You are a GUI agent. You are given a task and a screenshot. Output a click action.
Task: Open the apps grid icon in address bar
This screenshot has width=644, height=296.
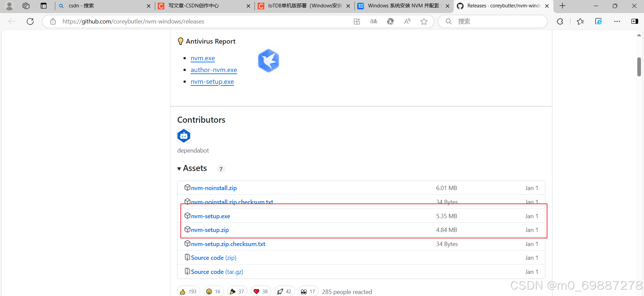(x=357, y=21)
